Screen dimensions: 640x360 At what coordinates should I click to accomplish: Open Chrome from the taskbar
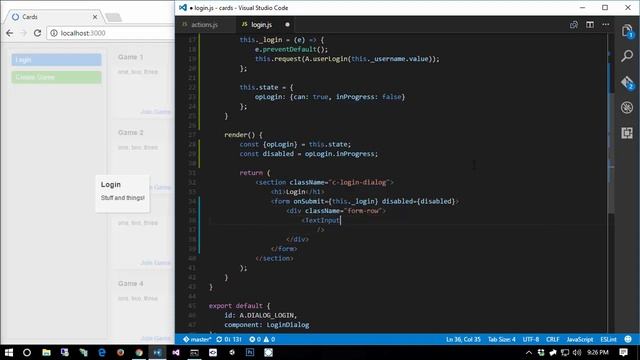pyautogui.click(x=139, y=352)
